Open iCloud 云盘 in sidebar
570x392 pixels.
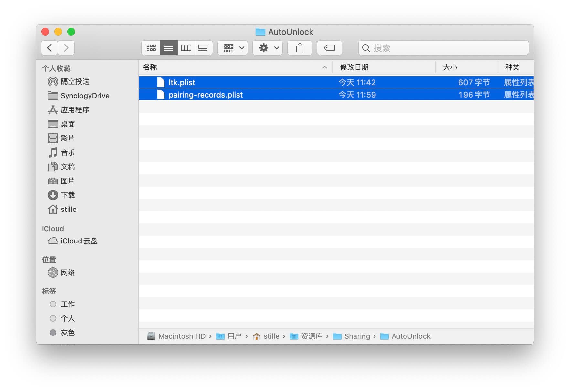pyautogui.click(x=72, y=241)
